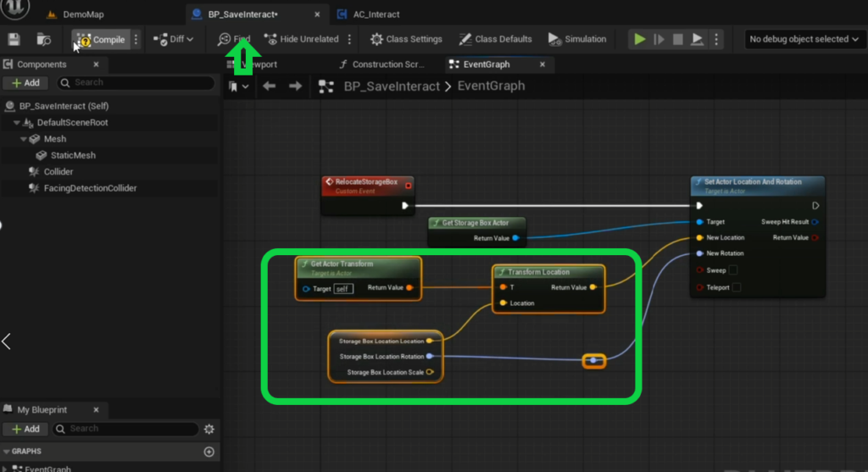Expand the left side panel arrow

point(6,342)
